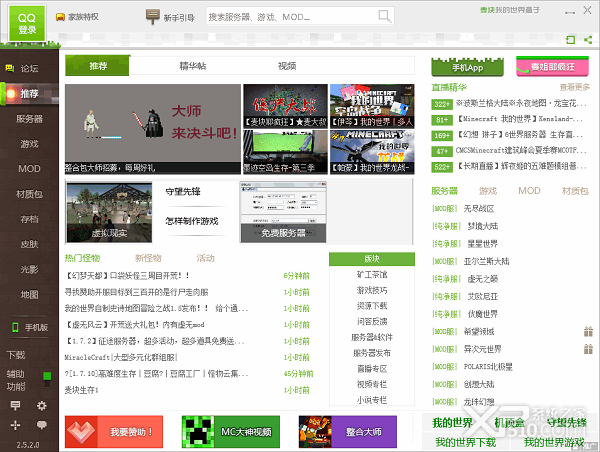Viewport: 600px width, 452px height.
Task: Click the green window-mode icon beside share
Action: click(571, 40)
